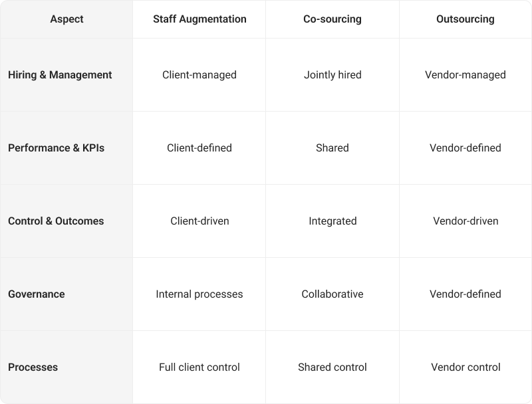Click the Client-defined cell

pyautogui.click(x=199, y=148)
